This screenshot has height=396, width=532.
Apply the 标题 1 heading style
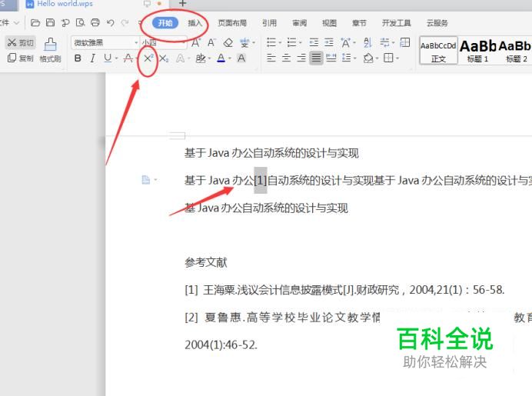tap(477, 51)
